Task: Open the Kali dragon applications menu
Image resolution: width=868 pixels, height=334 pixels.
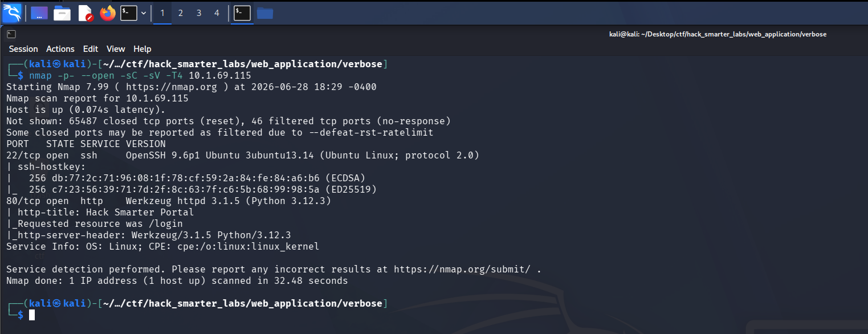Action: point(11,12)
